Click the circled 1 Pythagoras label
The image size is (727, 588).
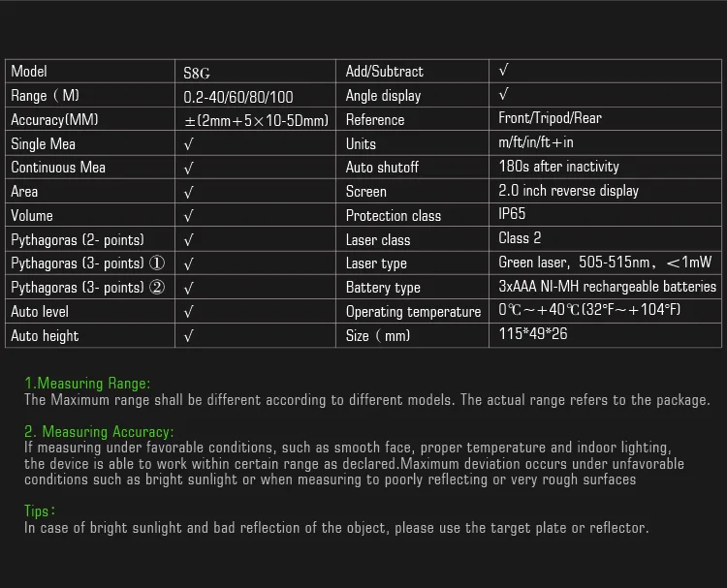(88, 263)
